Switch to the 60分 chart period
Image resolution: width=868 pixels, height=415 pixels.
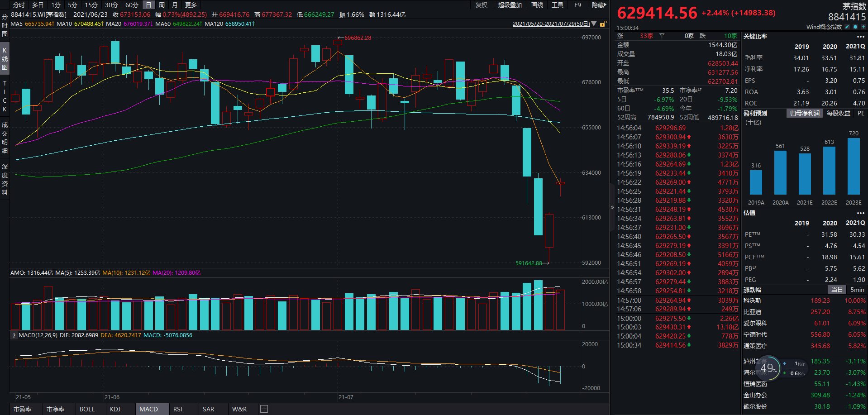pos(132,5)
